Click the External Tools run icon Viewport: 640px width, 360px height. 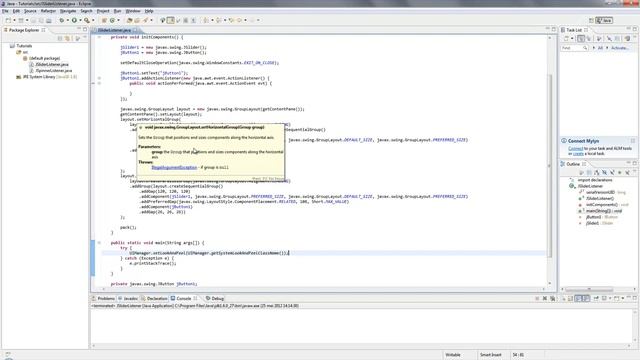87,20
